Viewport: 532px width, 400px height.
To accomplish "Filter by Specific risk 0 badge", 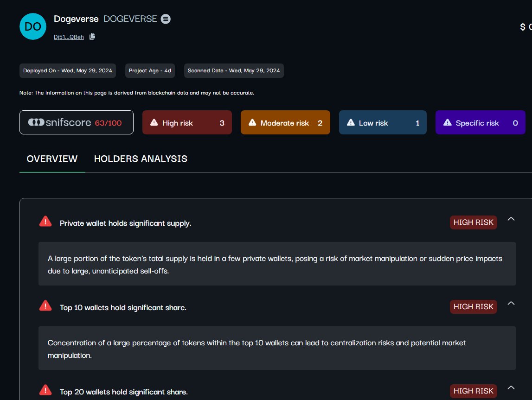I will pyautogui.click(x=481, y=122).
